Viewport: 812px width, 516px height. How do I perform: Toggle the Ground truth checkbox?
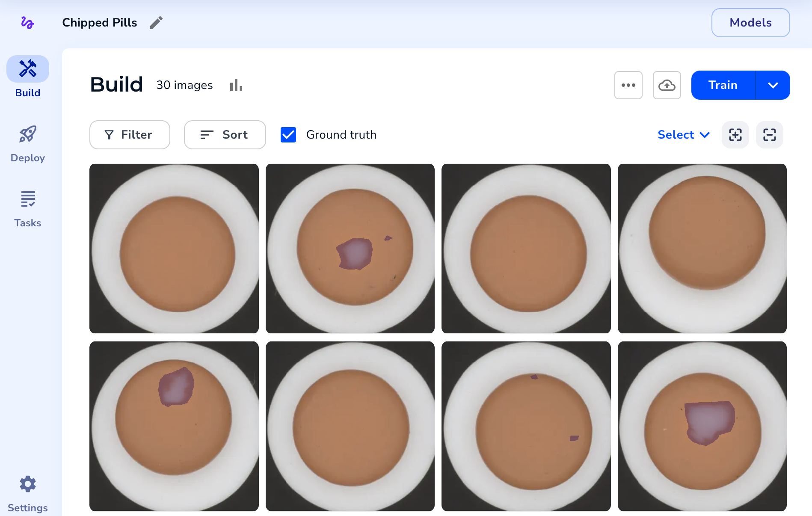tap(288, 135)
